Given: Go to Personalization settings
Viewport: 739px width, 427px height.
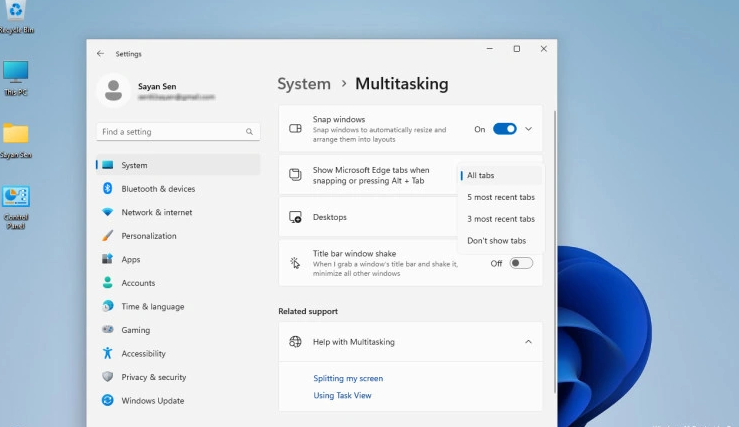Looking at the screenshot, I should coord(148,236).
